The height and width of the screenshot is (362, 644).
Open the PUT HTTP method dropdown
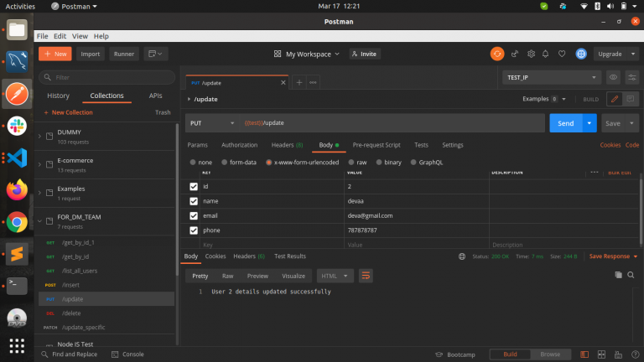click(x=212, y=123)
